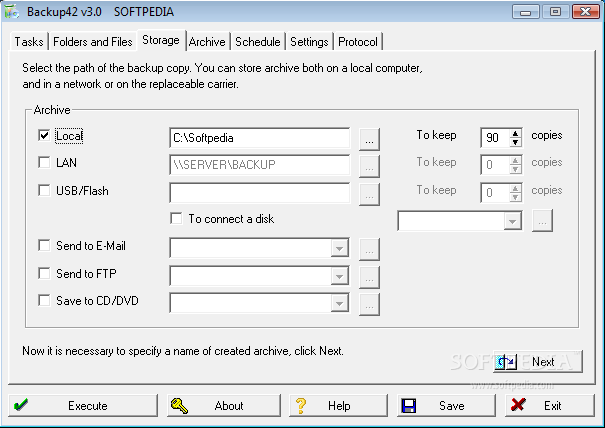Open the connect a disk drive dropdown
The image size is (605, 428).
click(512, 221)
